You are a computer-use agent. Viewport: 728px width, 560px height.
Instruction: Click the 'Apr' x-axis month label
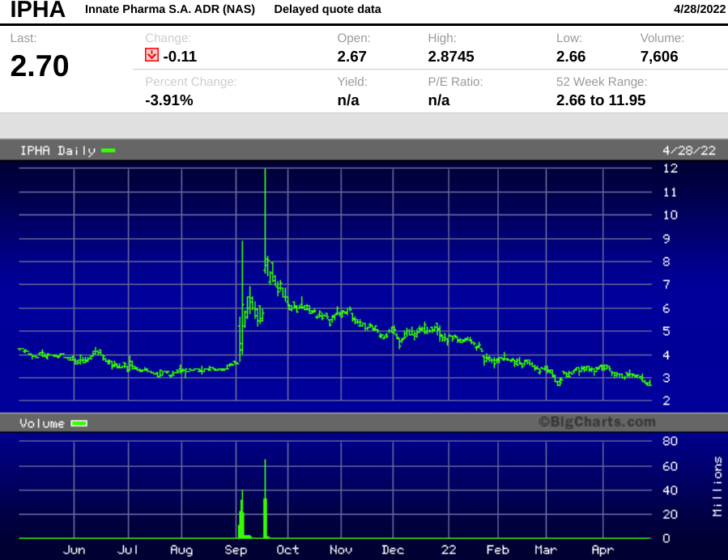(602, 549)
